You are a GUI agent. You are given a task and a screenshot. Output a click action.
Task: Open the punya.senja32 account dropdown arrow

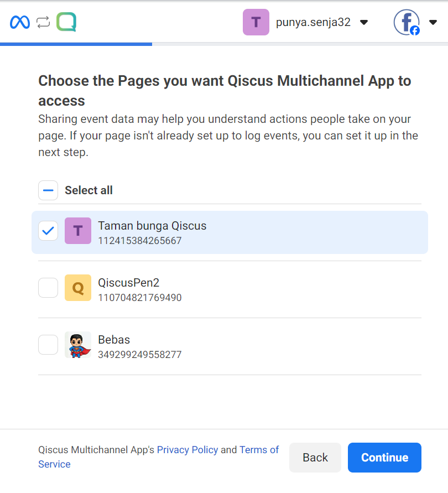(364, 22)
